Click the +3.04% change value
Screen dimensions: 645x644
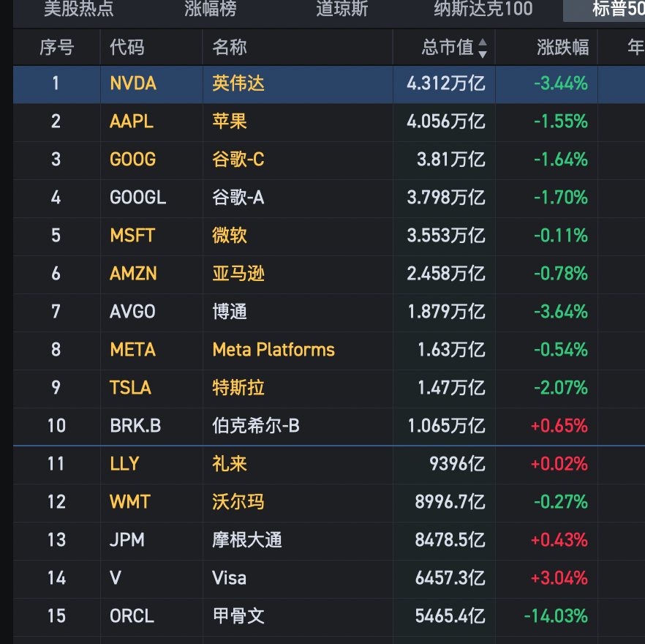pyautogui.click(x=559, y=577)
